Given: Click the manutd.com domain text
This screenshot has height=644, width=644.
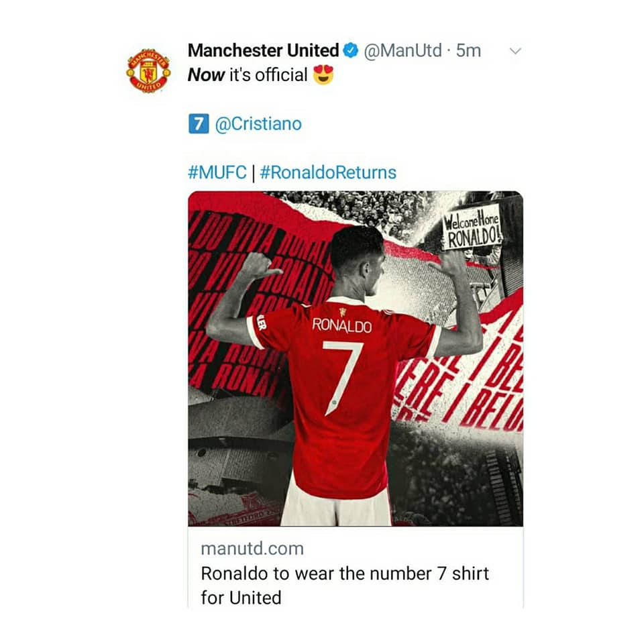Looking at the screenshot, I should (x=252, y=549).
